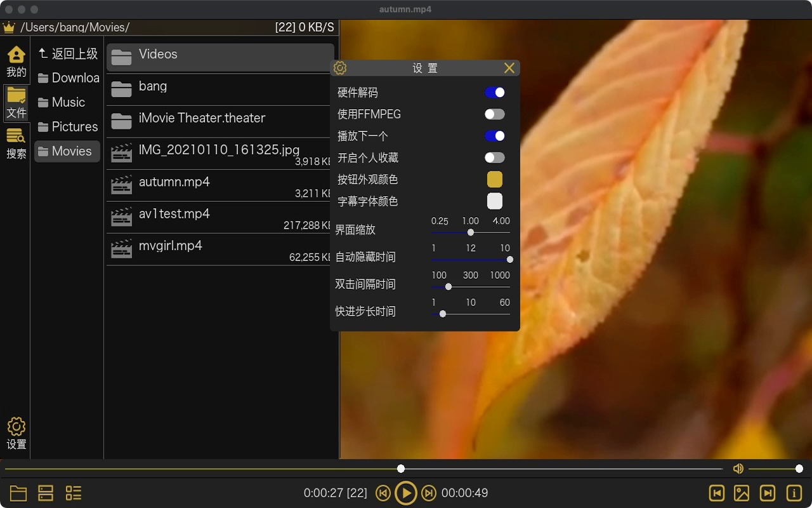Click the bang folder icon

pos(121,89)
